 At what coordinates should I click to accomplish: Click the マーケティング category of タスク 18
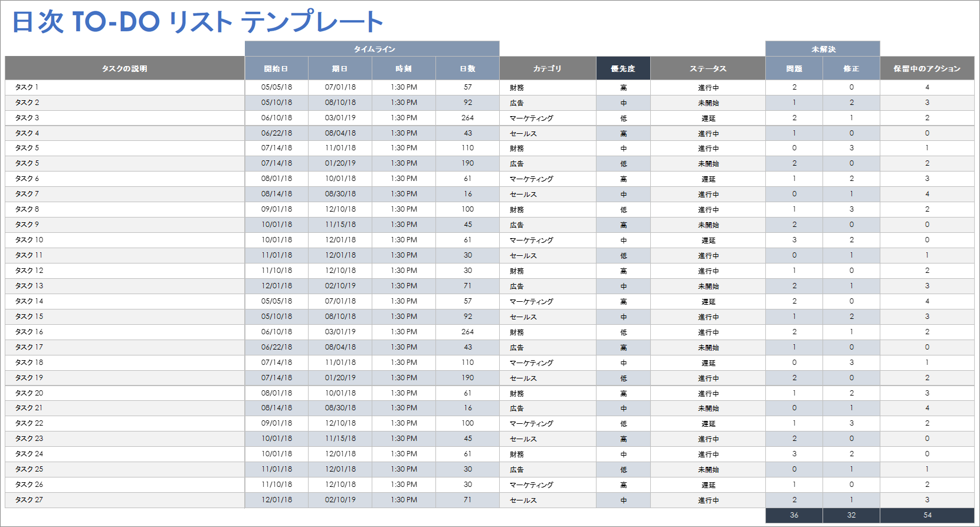point(548,363)
